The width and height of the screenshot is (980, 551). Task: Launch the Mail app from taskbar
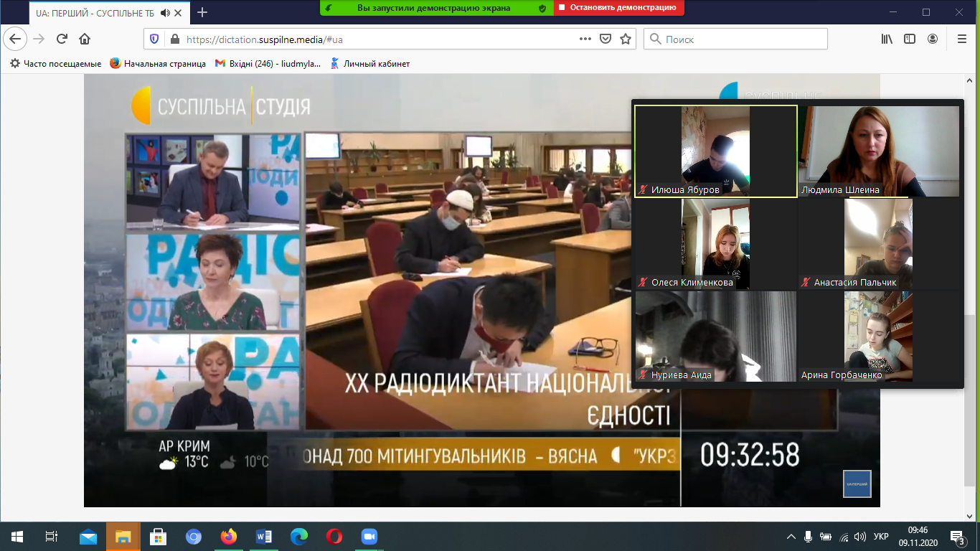click(x=88, y=537)
